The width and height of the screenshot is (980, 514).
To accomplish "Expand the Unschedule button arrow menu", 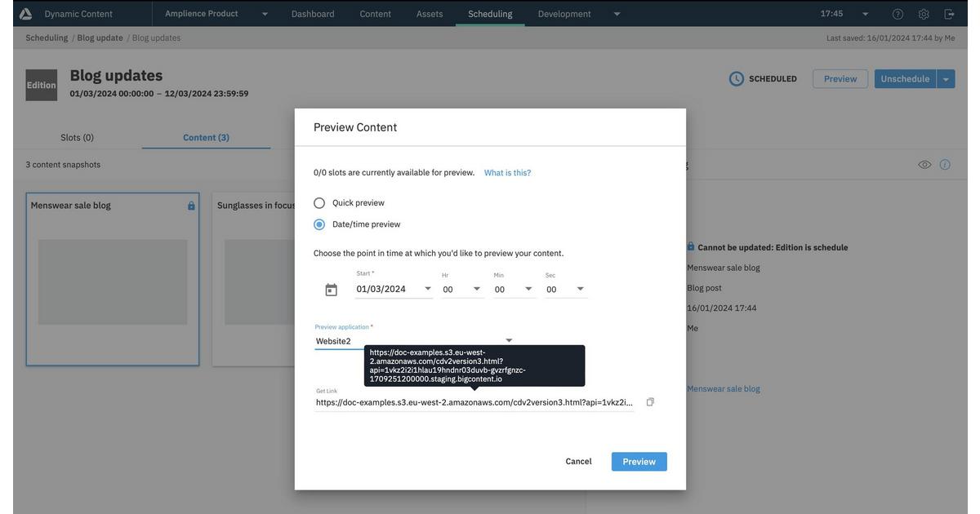I will click(x=946, y=79).
